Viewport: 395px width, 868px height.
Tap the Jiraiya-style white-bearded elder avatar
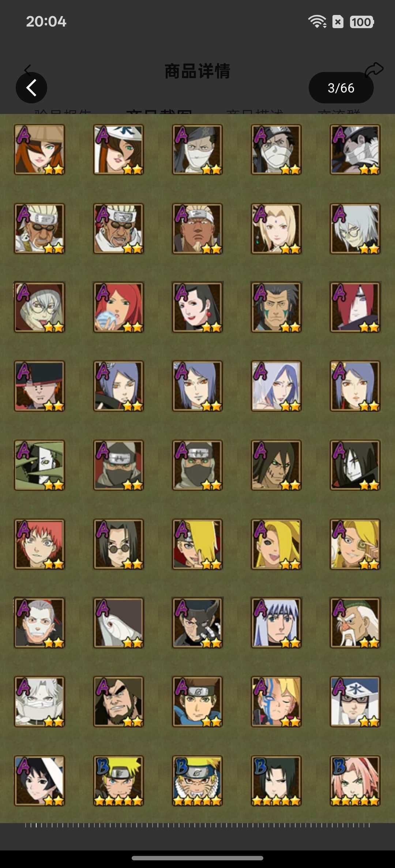(x=355, y=623)
